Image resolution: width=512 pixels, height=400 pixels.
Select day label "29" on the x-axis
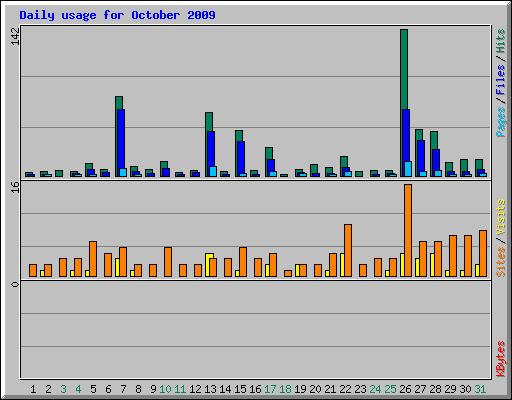pos(450,389)
